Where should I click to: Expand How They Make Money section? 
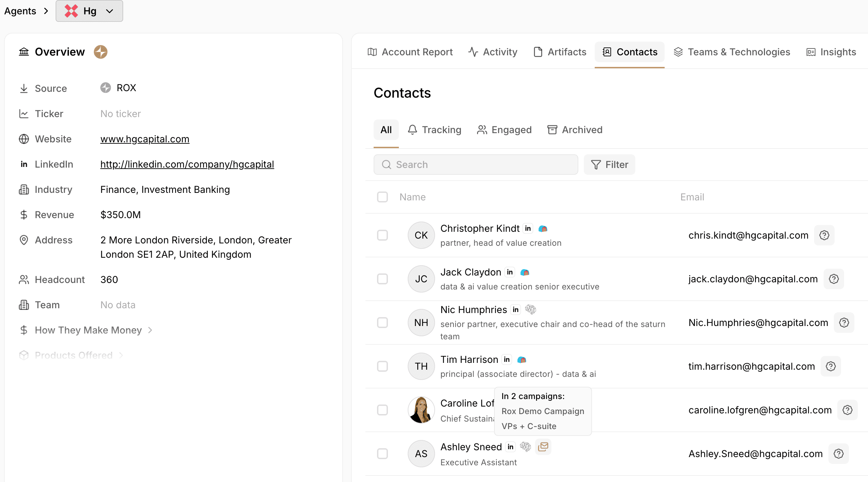(x=88, y=330)
